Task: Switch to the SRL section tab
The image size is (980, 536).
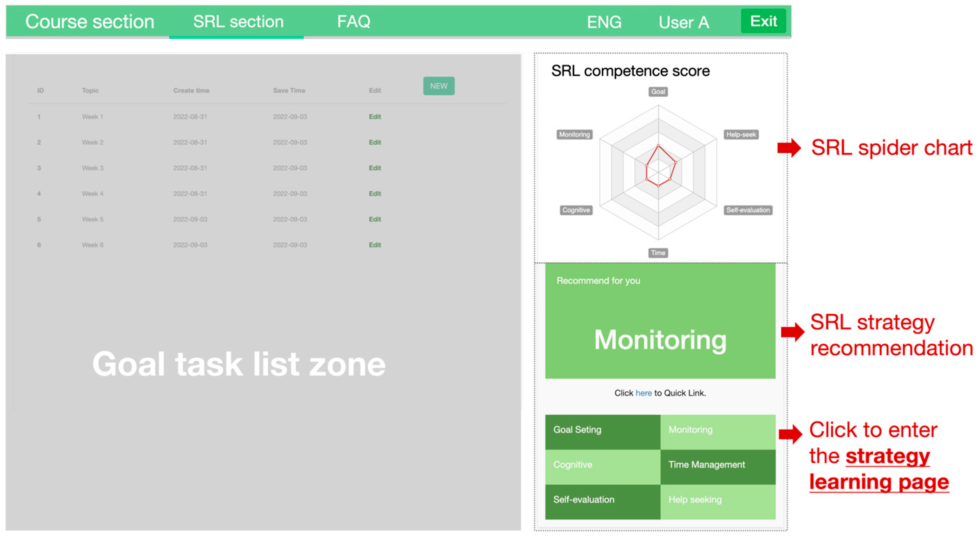Action: tap(238, 22)
